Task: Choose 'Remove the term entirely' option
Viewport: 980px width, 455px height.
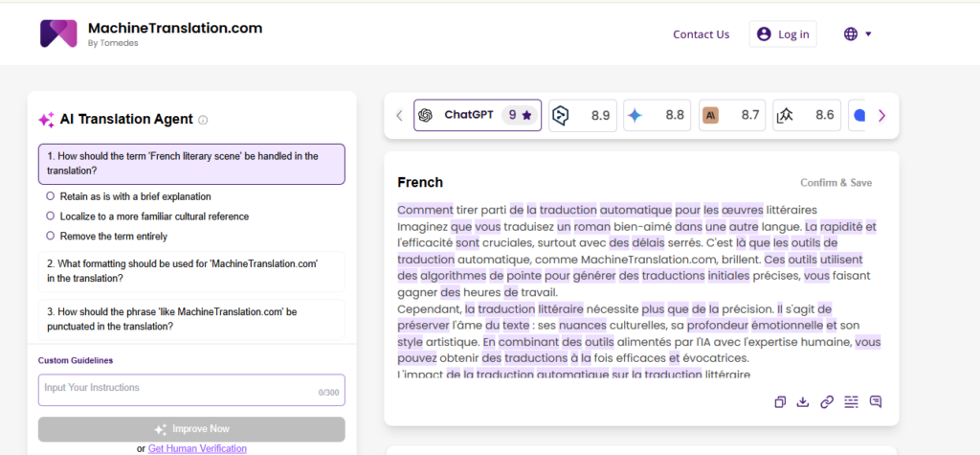Action: (x=107, y=237)
